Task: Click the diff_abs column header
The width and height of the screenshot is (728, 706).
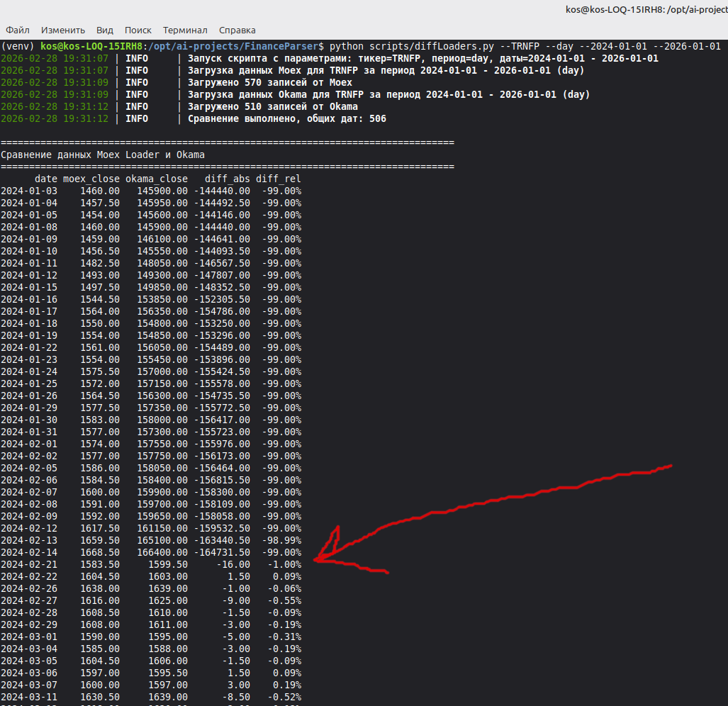Action: coord(227,179)
